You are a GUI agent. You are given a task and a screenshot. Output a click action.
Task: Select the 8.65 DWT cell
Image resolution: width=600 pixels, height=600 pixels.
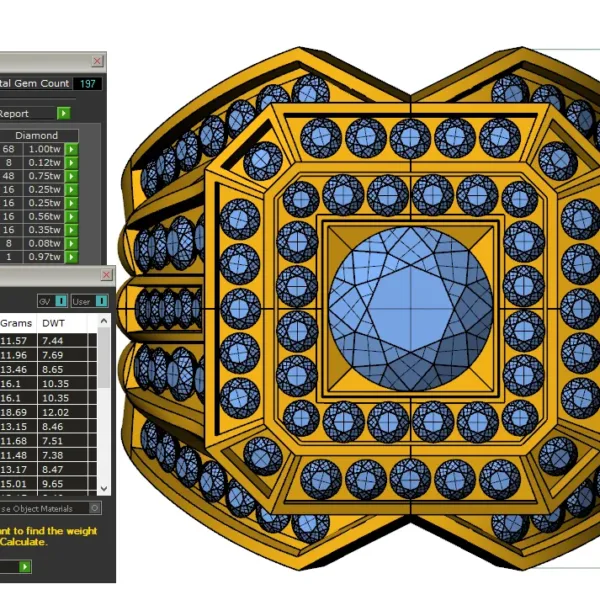63,369
